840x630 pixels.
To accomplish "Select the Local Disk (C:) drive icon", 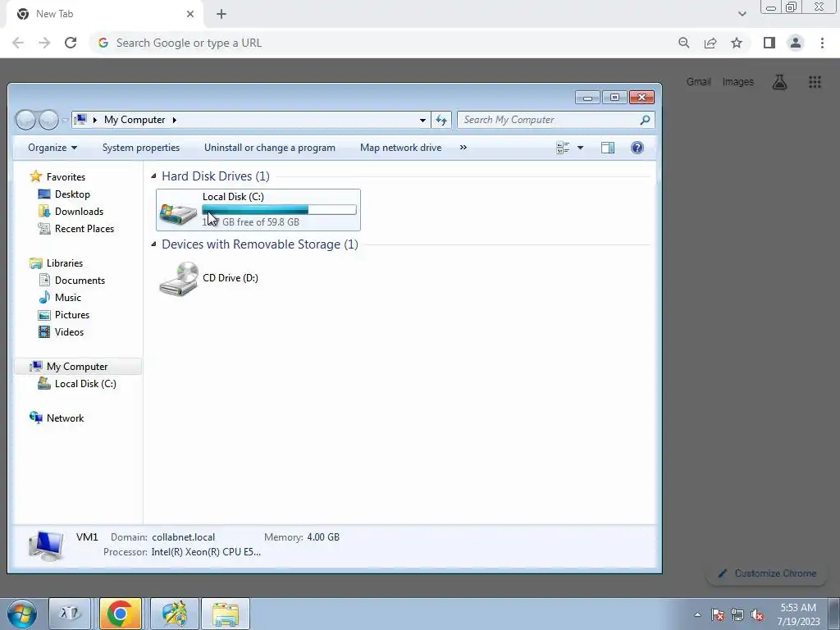I will click(x=178, y=213).
